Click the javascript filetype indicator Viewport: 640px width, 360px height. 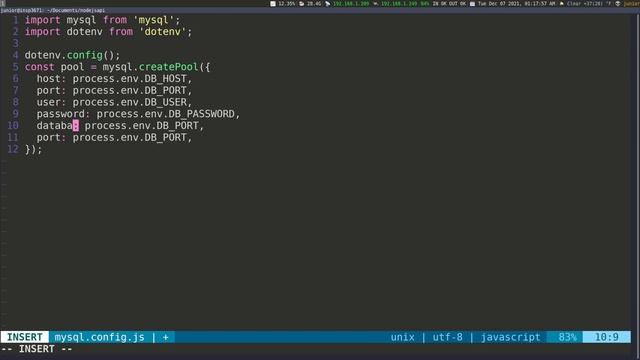click(510, 337)
